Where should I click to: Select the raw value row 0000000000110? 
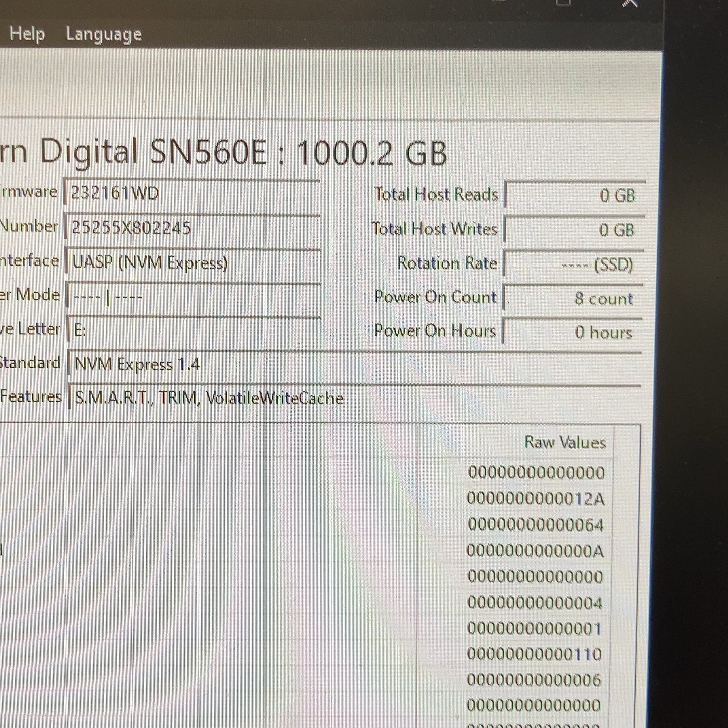[x=534, y=654]
